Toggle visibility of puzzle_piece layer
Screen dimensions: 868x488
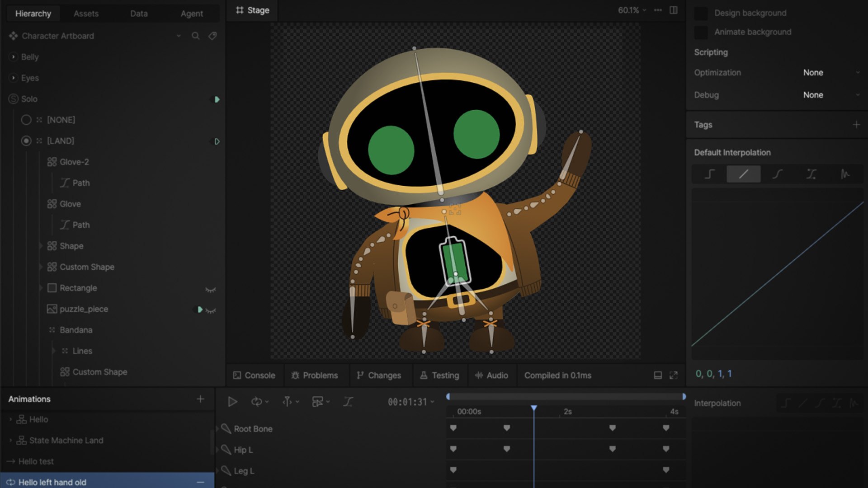[x=211, y=310]
